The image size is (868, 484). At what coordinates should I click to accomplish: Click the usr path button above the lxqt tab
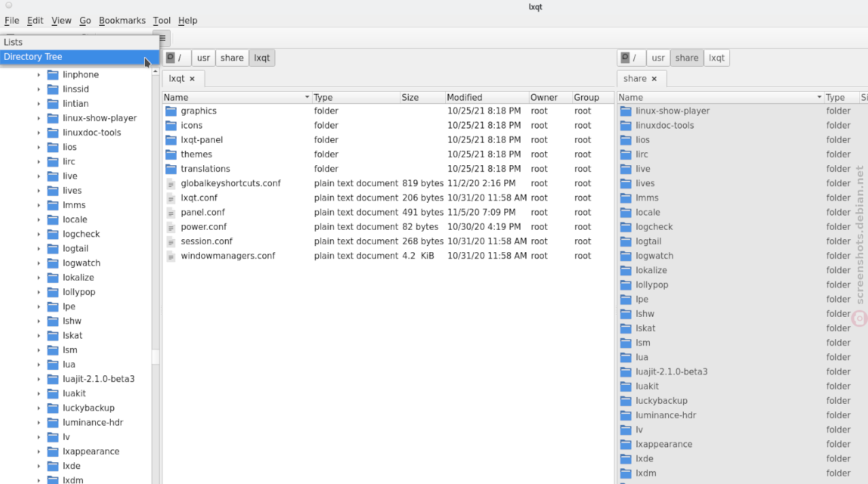[x=203, y=58]
